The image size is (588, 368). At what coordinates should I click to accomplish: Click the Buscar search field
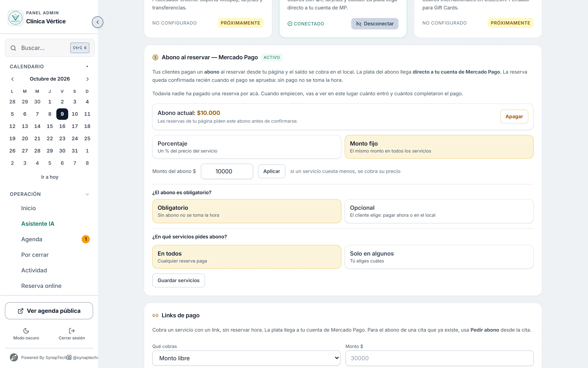pyautogui.click(x=50, y=48)
